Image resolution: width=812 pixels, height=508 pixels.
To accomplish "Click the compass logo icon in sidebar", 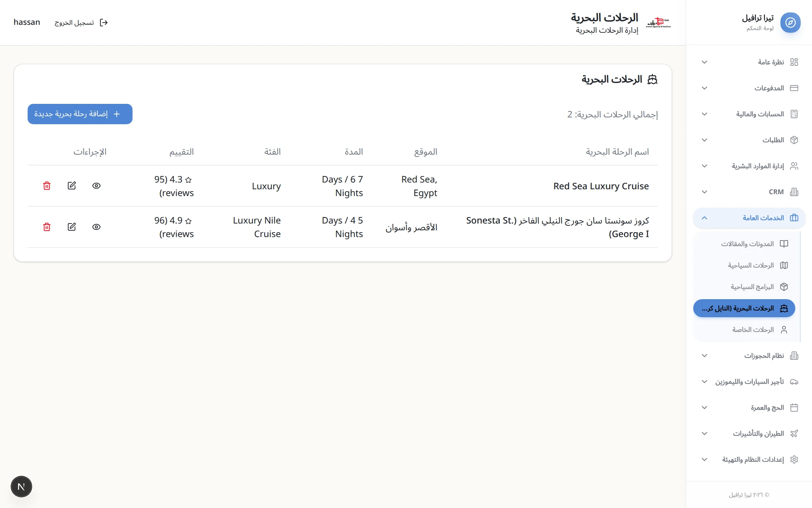I will [790, 23].
